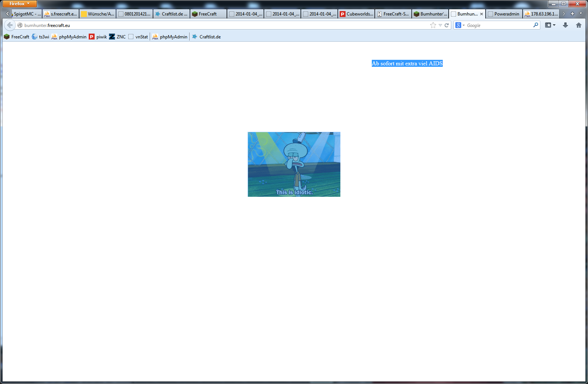Switch to the FreeCraft tab
588x384 pixels.
pyautogui.click(x=208, y=14)
